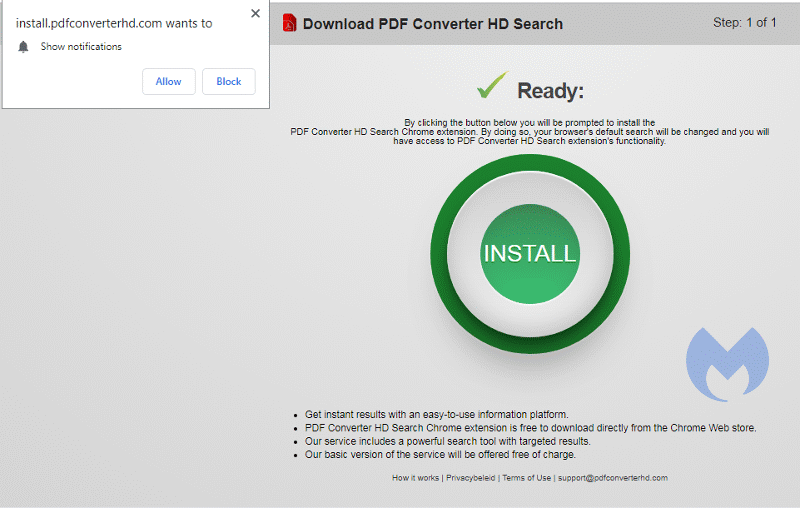
Task: Click the red PDF icon in header
Action: (x=289, y=23)
